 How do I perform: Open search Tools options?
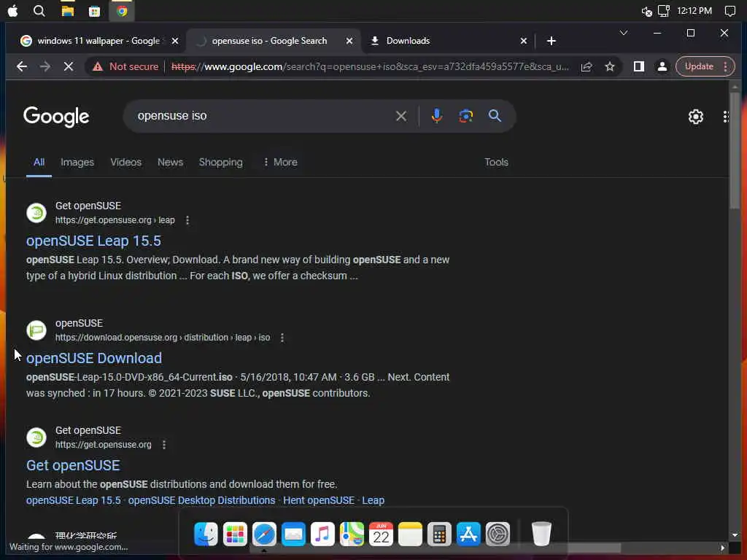[x=496, y=163]
